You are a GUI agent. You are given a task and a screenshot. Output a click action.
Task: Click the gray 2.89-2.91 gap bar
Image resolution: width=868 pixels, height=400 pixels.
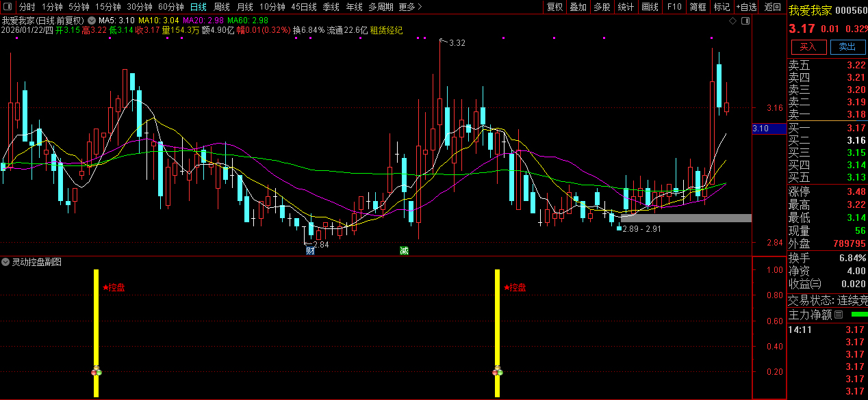686,218
